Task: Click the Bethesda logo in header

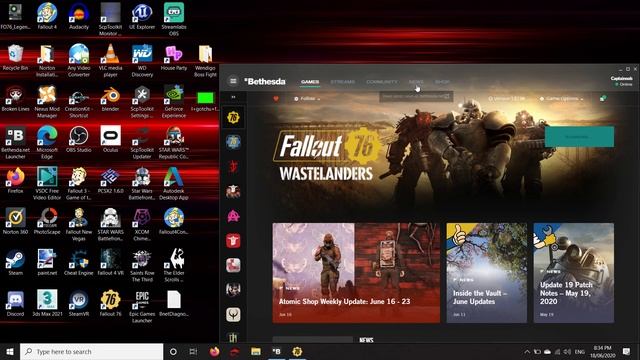Action: click(x=265, y=81)
